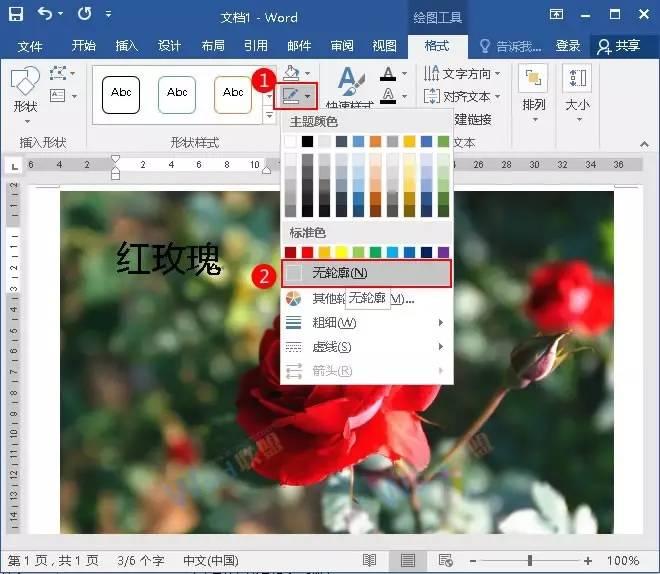Select the 格式 drawing tools tab

437,45
